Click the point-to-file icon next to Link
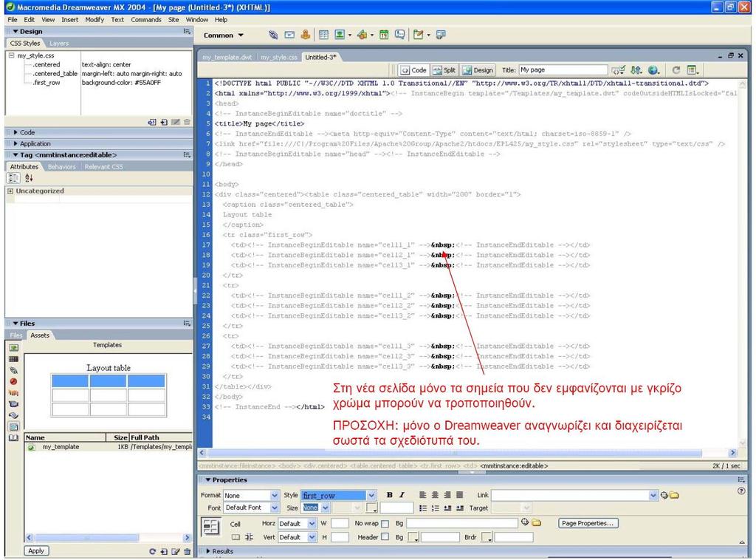 coord(664,495)
